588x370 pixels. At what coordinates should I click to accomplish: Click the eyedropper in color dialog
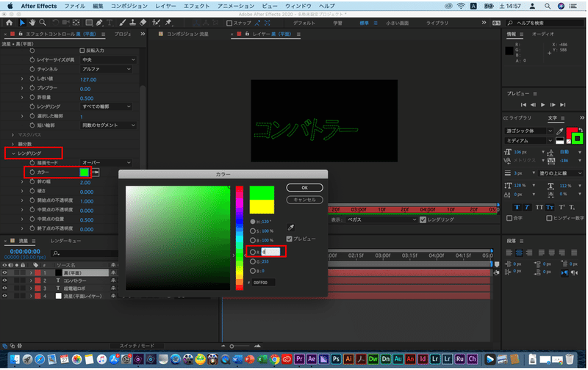(290, 228)
